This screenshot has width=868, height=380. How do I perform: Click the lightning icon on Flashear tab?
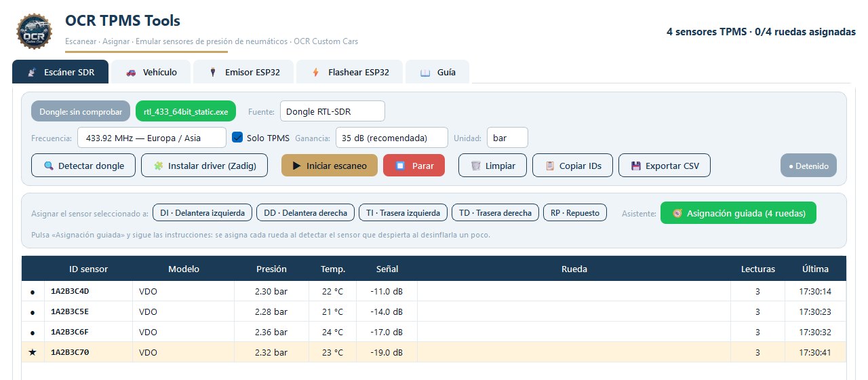[315, 72]
